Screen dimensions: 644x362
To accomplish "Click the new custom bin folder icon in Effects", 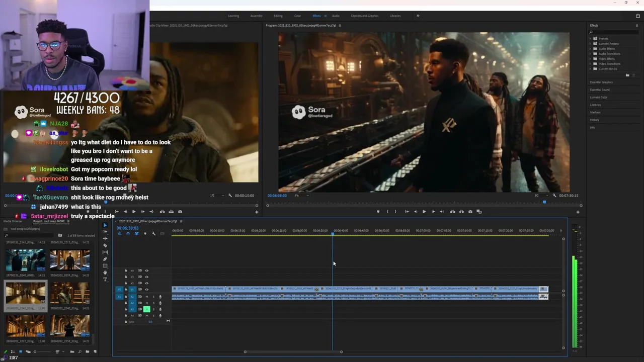I will click(x=627, y=75).
